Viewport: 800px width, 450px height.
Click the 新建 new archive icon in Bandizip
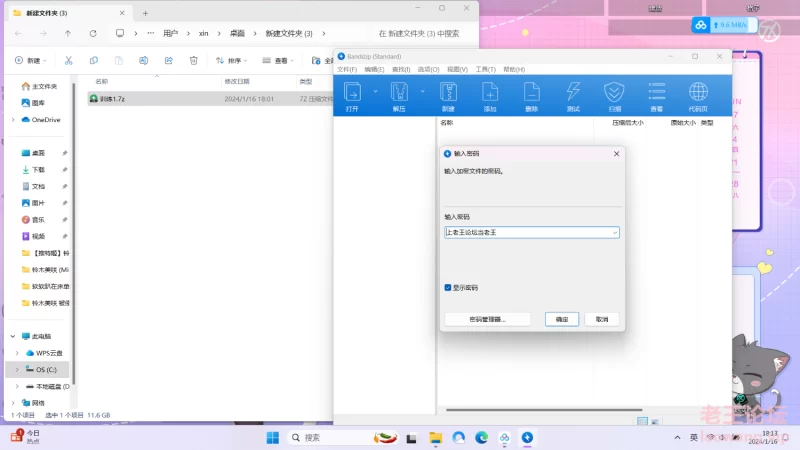448,94
